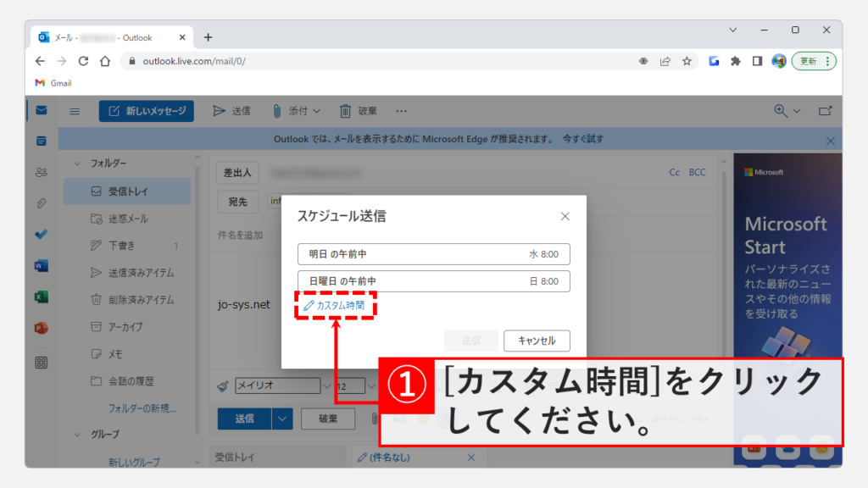Image resolution: width=868 pixels, height=488 pixels.
Task: Open the Calendar icon in left rail
Action: coord(41,141)
